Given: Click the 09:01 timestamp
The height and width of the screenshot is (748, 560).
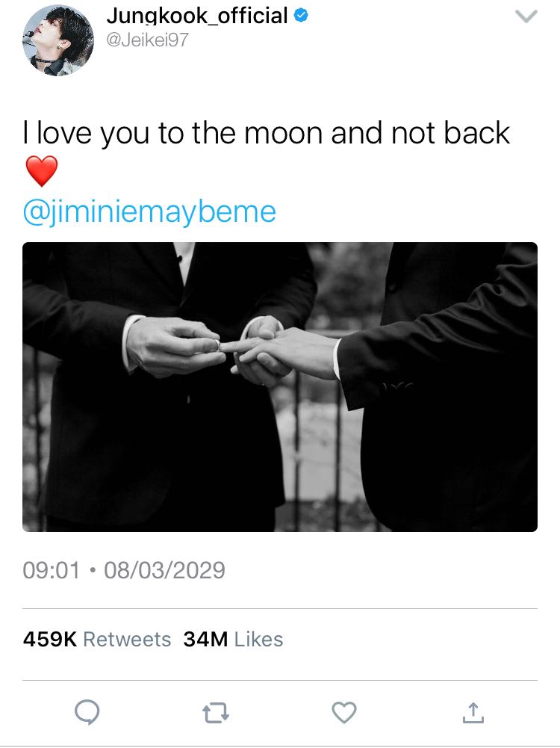Looking at the screenshot, I should 51,570.
